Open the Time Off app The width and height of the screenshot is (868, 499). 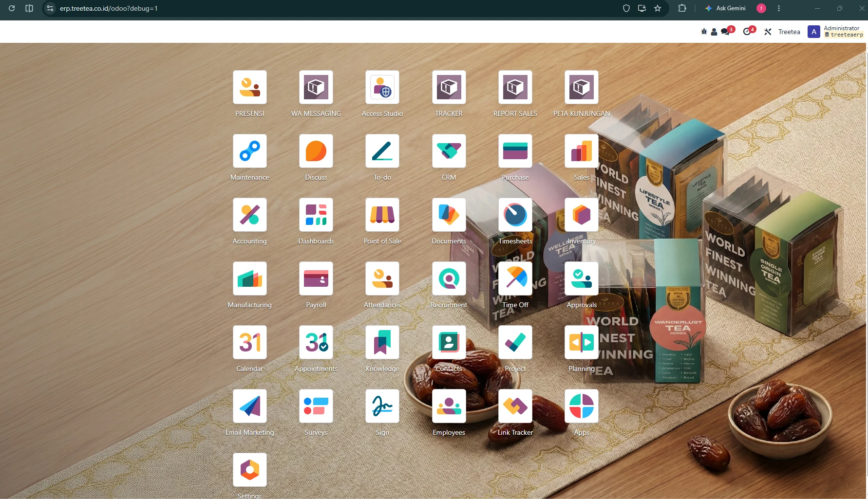pos(515,278)
